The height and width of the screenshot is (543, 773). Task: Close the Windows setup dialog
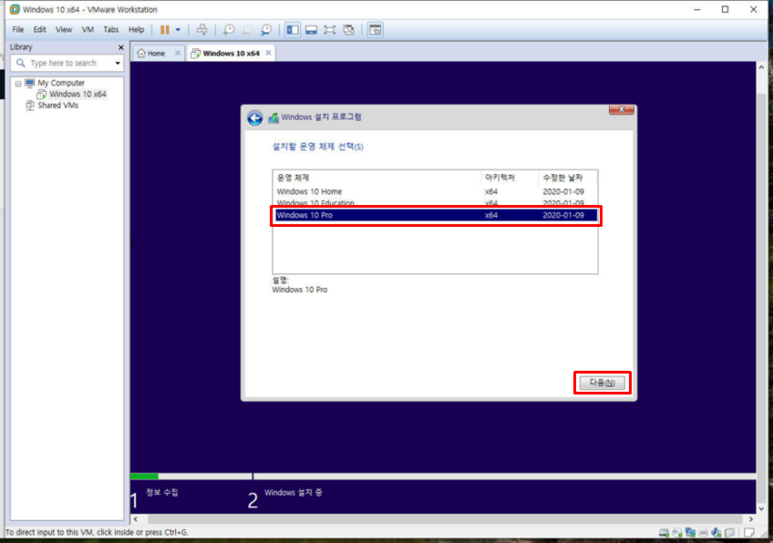click(x=621, y=109)
